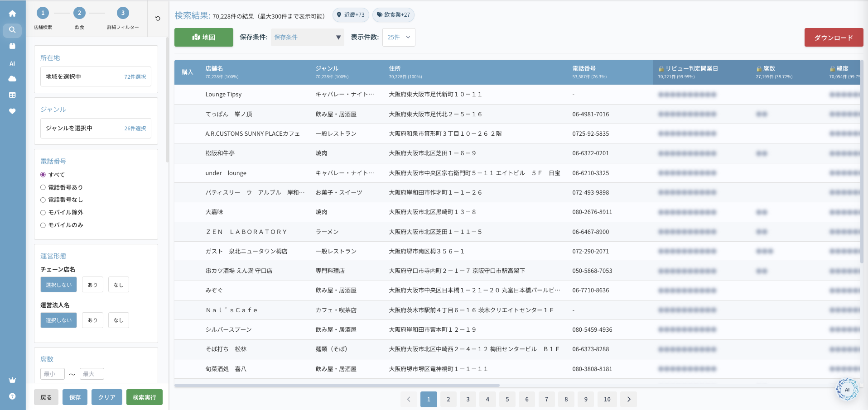Image resolution: width=868 pixels, height=410 pixels.
Task: Click the 戻る button
Action: (46, 397)
